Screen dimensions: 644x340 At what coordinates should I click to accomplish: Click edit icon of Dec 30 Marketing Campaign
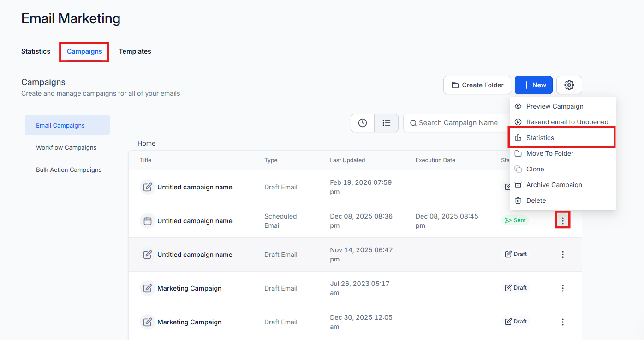pyautogui.click(x=147, y=322)
